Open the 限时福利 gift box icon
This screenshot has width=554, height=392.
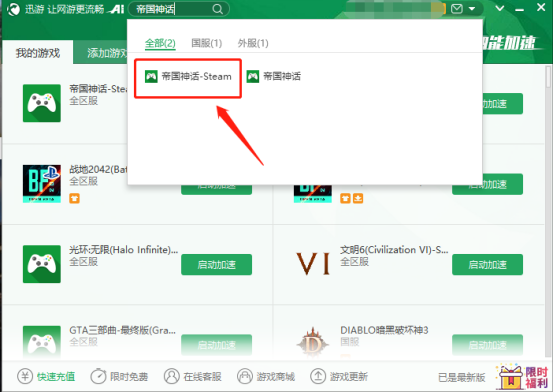click(x=510, y=376)
